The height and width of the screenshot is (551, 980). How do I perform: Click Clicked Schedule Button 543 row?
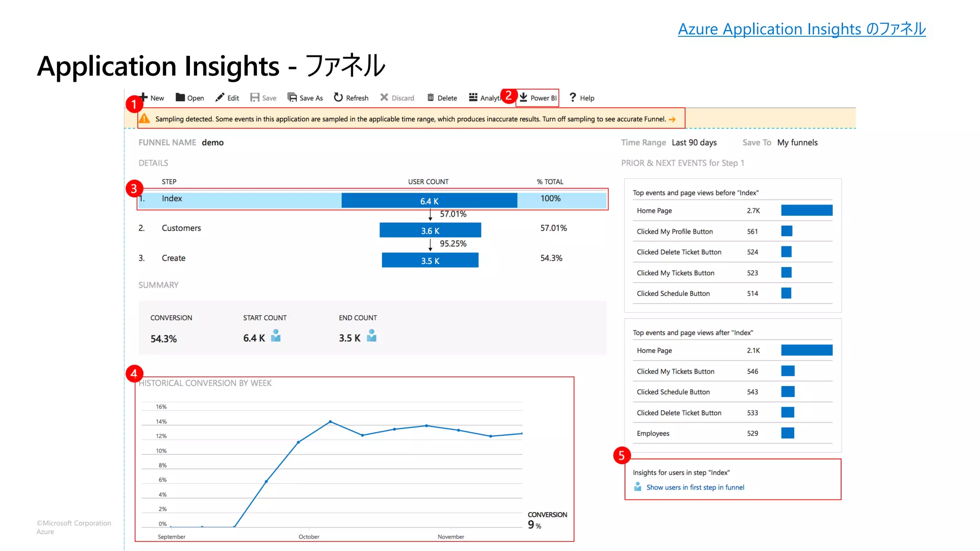coord(733,392)
